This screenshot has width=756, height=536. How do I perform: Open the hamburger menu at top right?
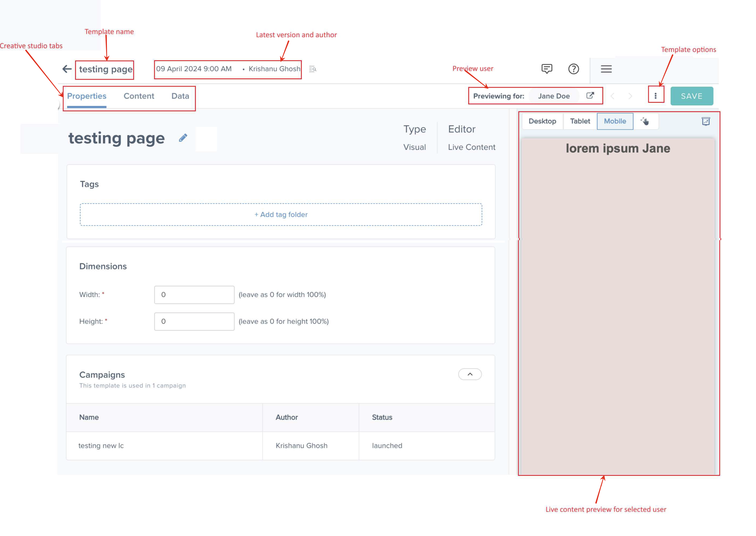click(606, 69)
